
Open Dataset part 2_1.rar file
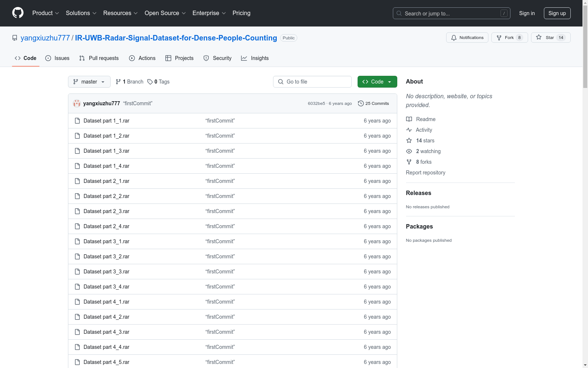point(107,181)
